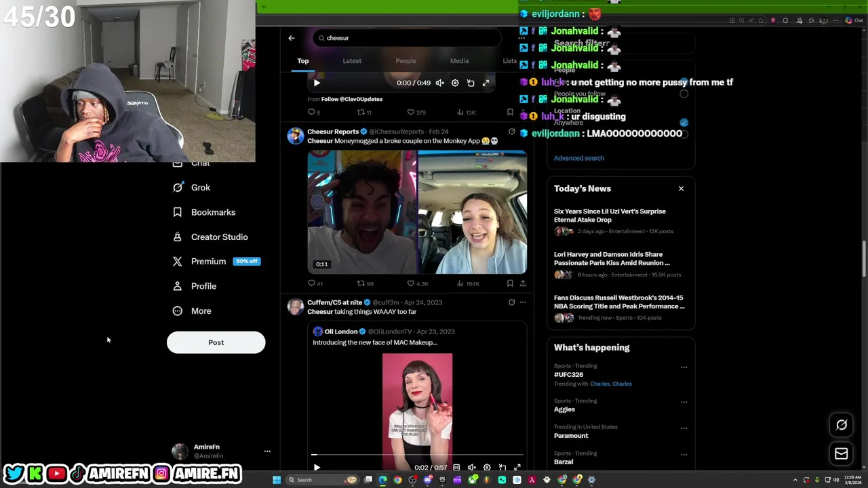Seek the Oli London video progress bar
The width and height of the screenshot is (868, 488).
click(417, 455)
